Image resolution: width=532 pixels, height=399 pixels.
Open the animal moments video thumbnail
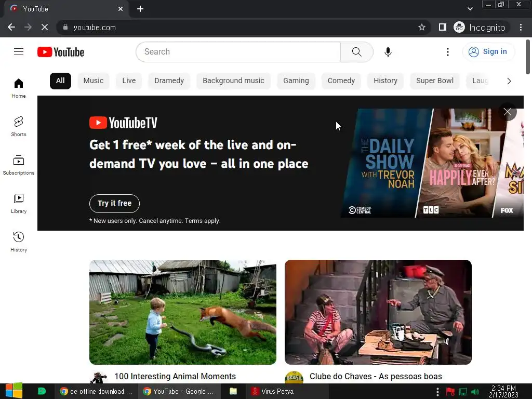183,312
